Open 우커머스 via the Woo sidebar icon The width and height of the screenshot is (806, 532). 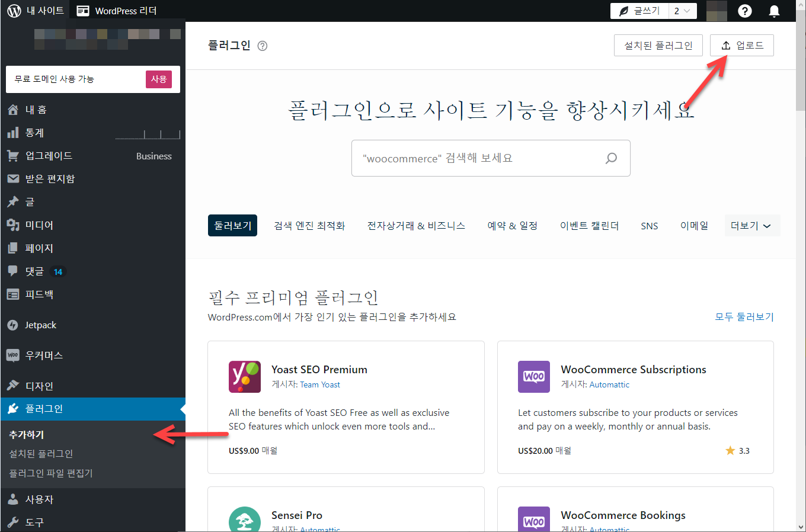coord(13,355)
